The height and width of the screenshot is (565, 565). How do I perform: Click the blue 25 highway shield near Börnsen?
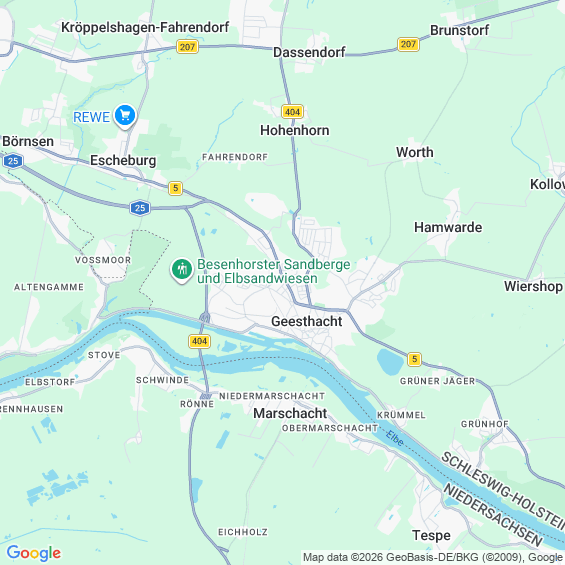(13, 161)
